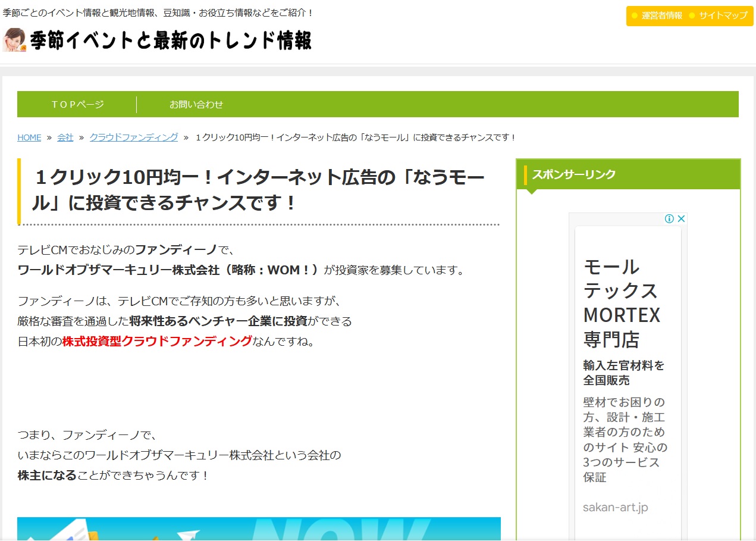Click the site title 季節イベントと最新のトレンド情報
Screen dimensions: 756x541
171,40
